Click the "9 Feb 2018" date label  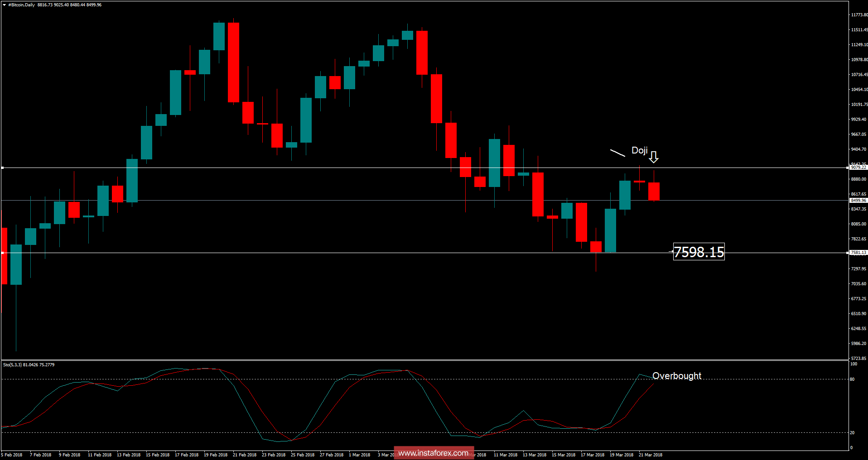tap(69, 455)
